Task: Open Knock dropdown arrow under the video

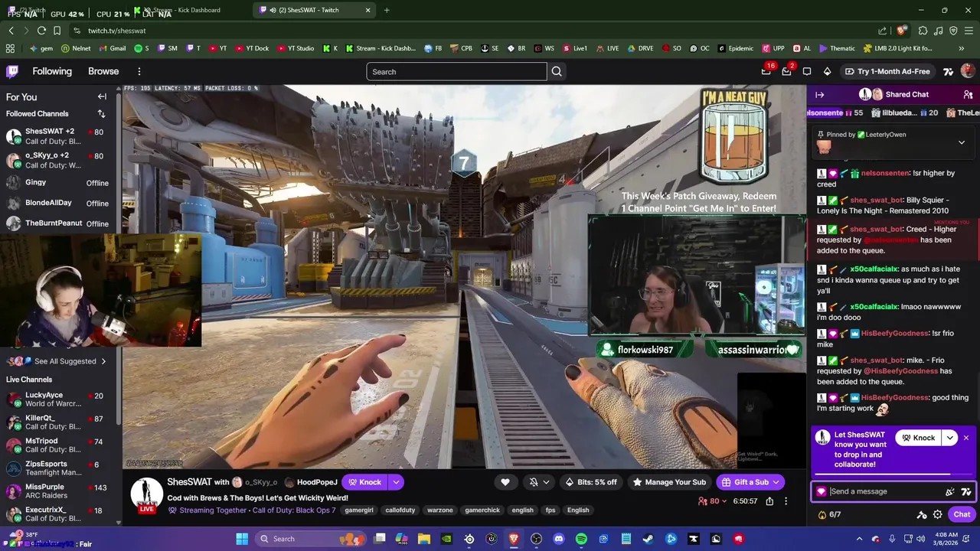Action: pos(396,482)
